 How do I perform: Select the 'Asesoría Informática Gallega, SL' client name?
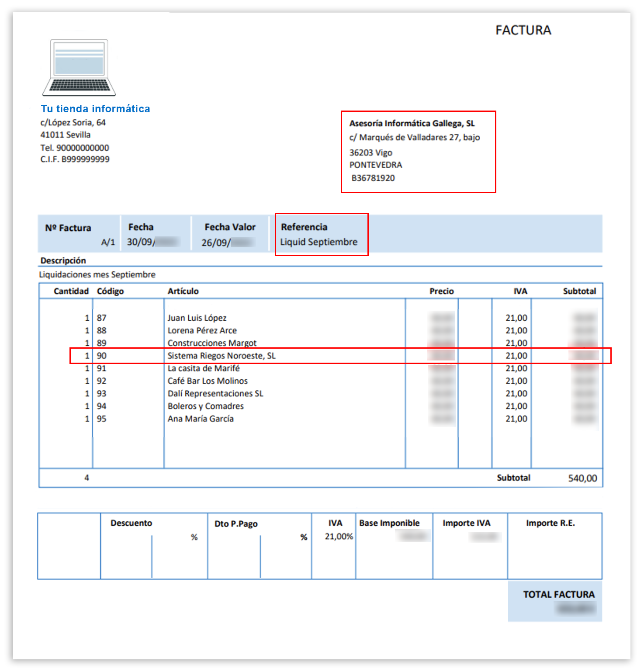click(412, 124)
